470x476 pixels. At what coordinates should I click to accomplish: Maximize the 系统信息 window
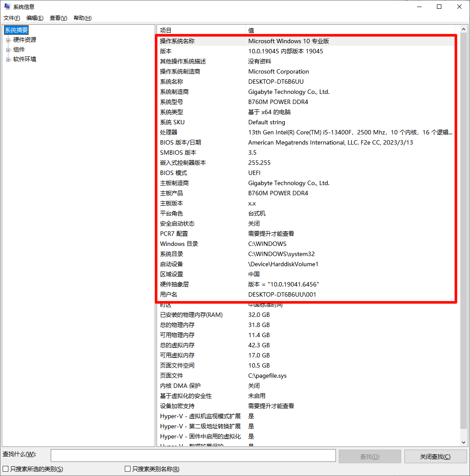click(439, 7)
